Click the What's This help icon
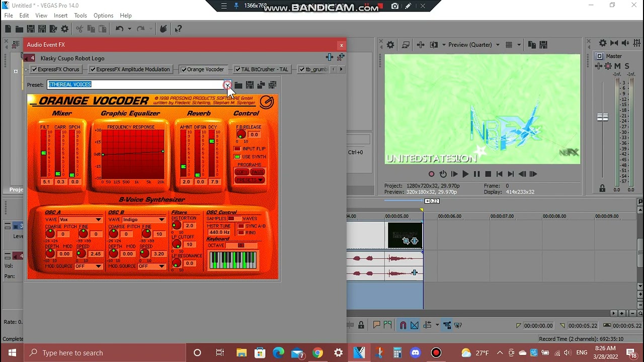The width and height of the screenshot is (644, 362). (x=178, y=29)
